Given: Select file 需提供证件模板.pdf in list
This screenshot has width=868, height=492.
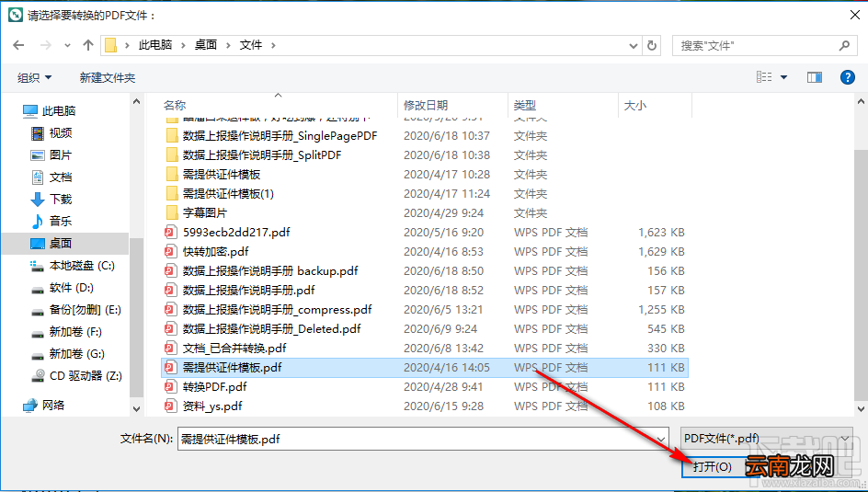Looking at the screenshot, I should coord(425,368).
